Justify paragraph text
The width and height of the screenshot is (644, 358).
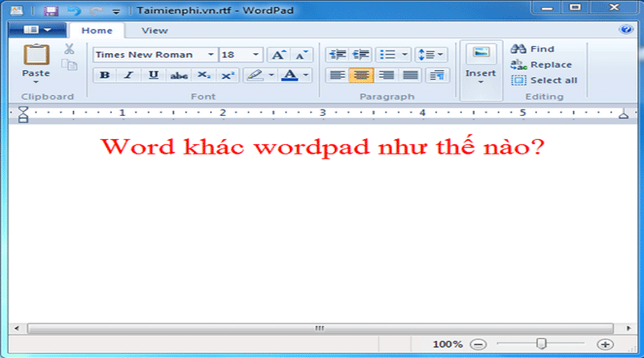pos(411,75)
